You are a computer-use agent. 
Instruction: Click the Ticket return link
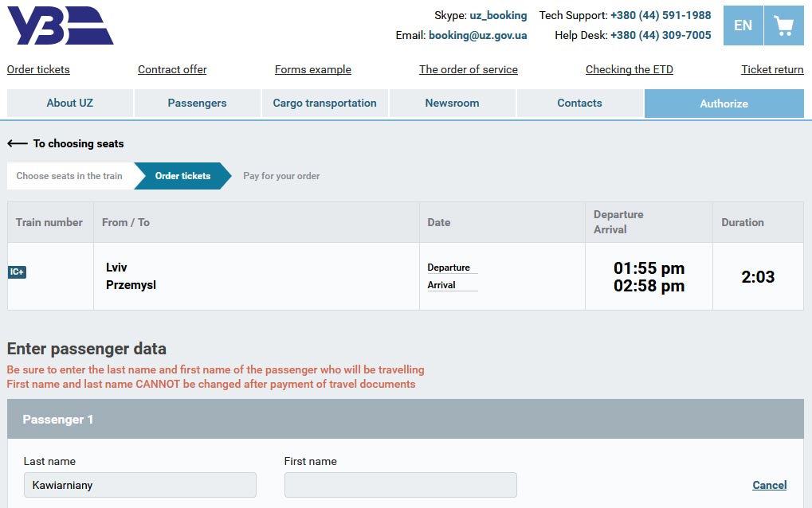click(x=772, y=69)
